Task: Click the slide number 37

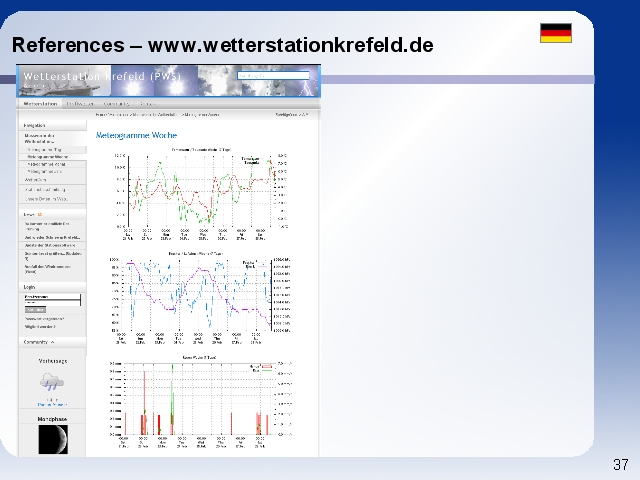Action: click(x=621, y=464)
